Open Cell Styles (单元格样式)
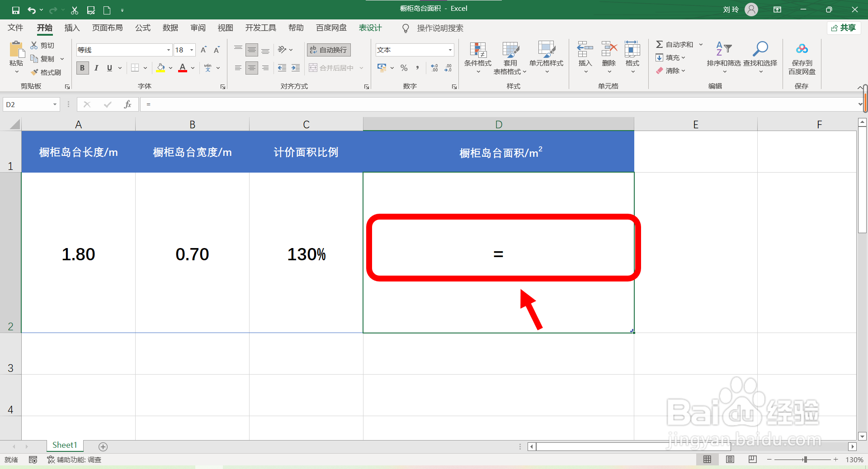 546,58
